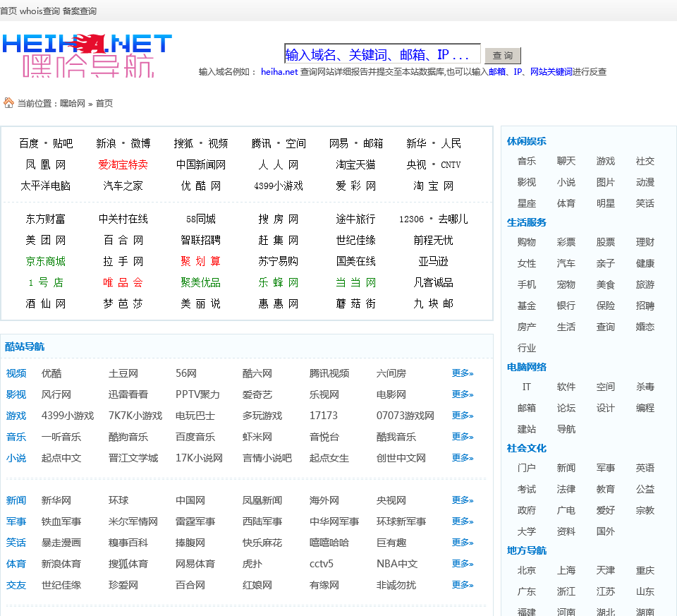Open 更多 in the 小说 row
Image resolution: width=677 pixels, height=616 pixels.
tap(463, 458)
